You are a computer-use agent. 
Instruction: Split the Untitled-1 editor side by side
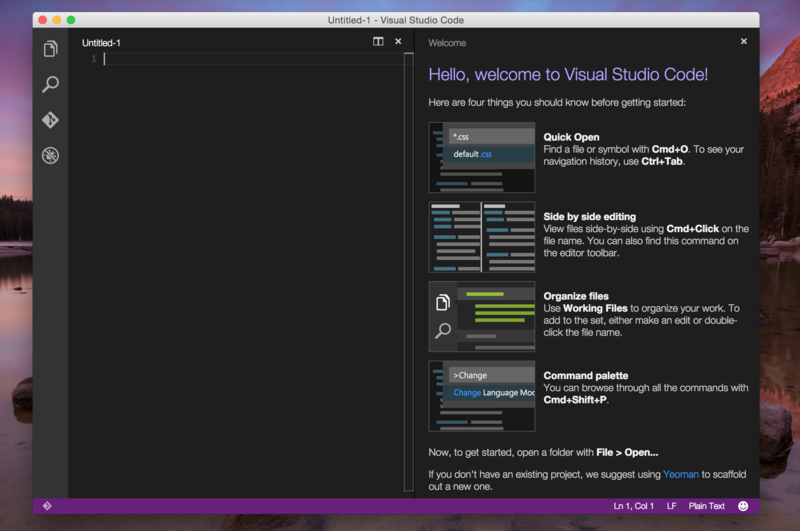click(x=378, y=41)
